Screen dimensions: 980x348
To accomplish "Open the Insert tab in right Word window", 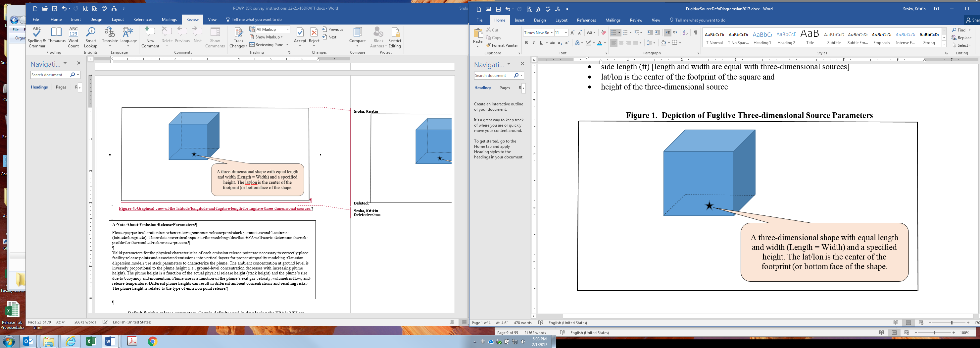I will point(519,20).
